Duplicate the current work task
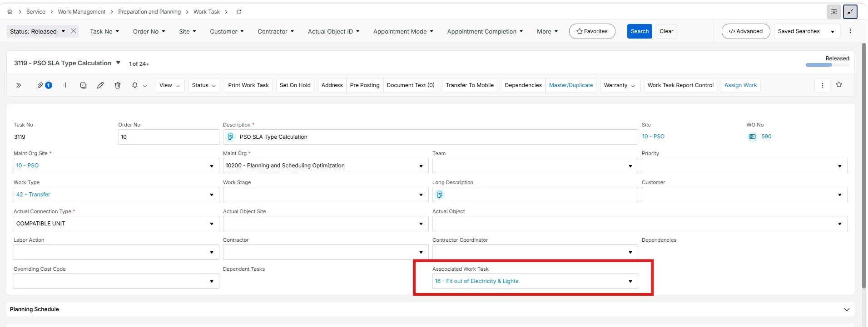 click(83, 85)
